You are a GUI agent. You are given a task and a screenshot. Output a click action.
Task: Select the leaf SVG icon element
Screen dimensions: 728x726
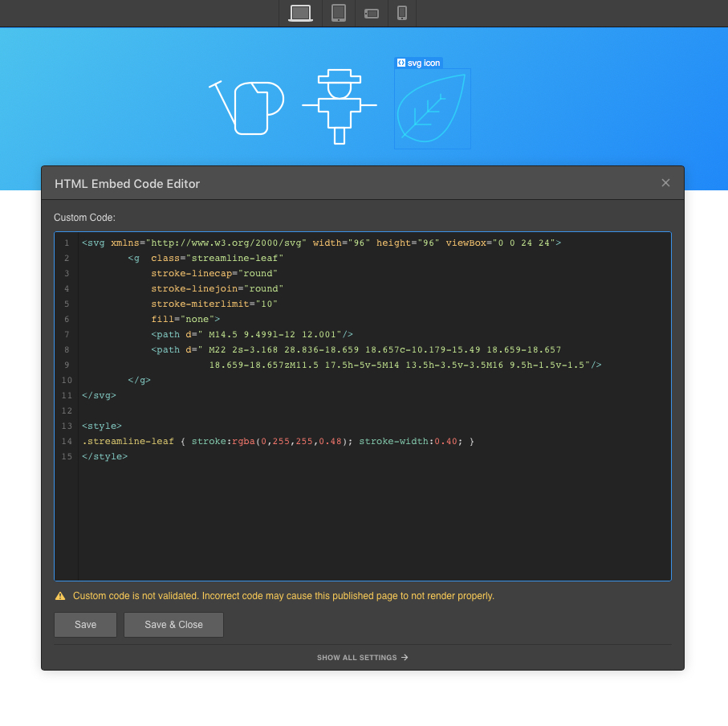[x=432, y=108]
